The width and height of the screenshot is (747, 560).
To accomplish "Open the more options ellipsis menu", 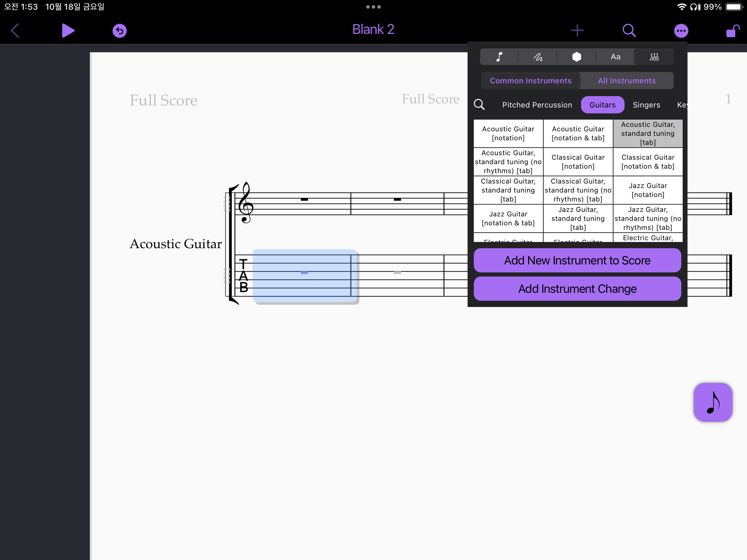I will tap(681, 31).
